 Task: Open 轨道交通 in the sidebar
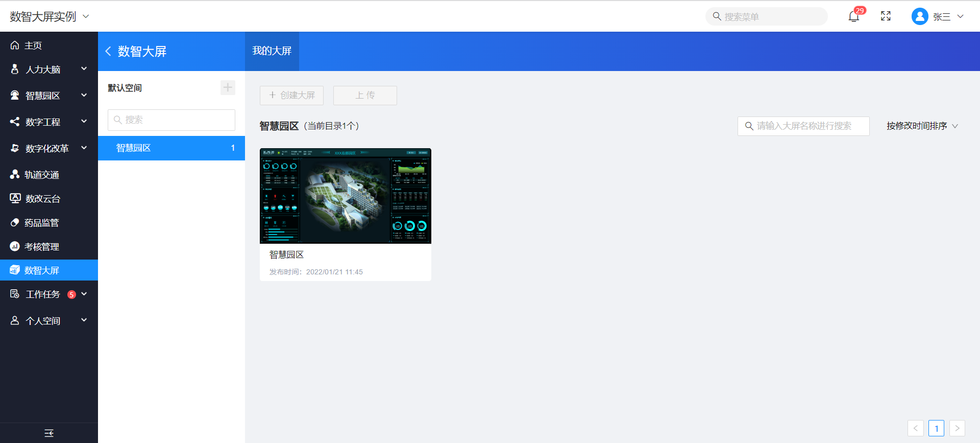coord(42,175)
